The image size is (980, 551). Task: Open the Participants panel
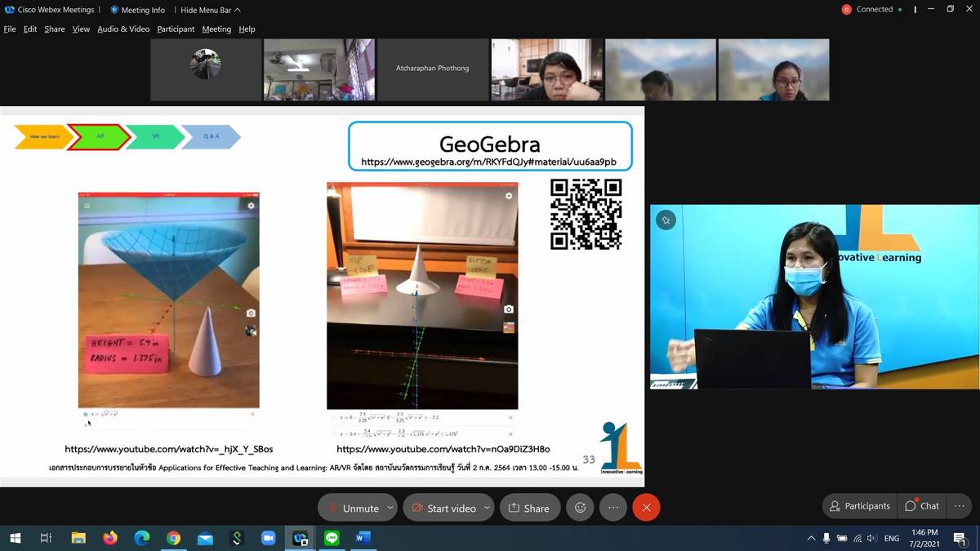859,506
